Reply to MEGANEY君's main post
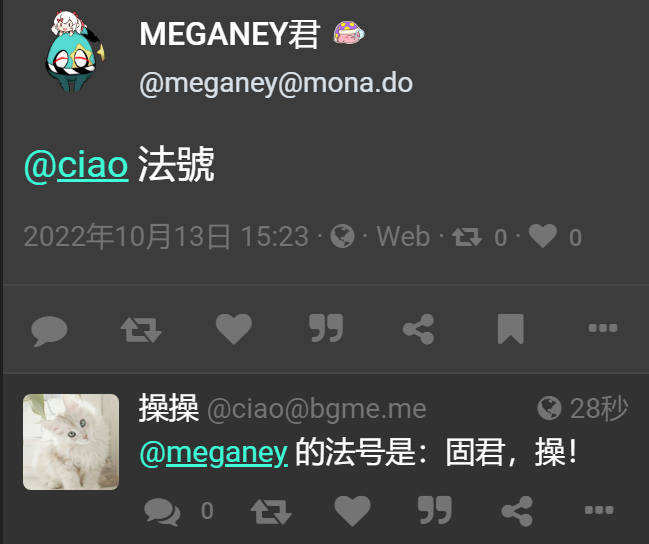 point(49,330)
